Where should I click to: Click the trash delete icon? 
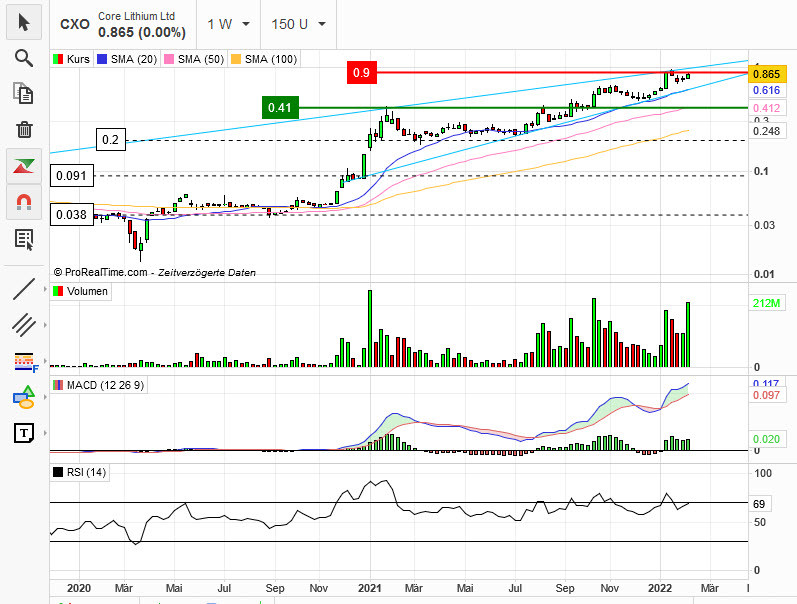point(24,129)
